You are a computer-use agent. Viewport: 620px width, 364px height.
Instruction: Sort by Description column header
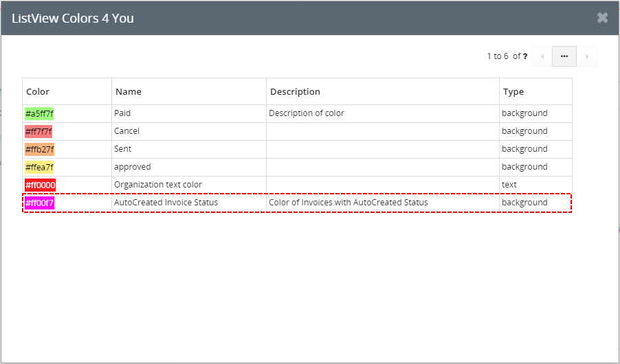pyautogui.click(x=295, y=91)
